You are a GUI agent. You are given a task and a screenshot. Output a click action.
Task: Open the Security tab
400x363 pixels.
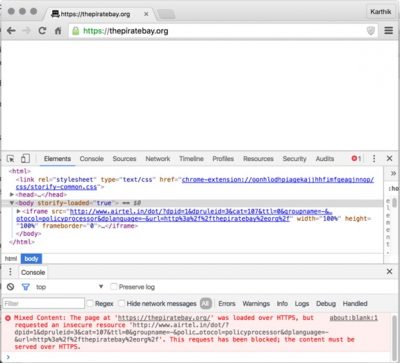click(294, 159)
